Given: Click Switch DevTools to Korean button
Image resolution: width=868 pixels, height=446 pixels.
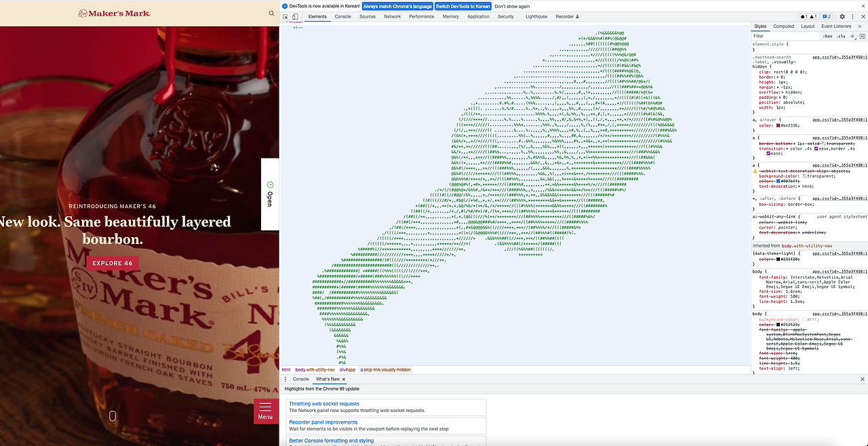Looking at the screenshot, I should click(x=462, y=6).
